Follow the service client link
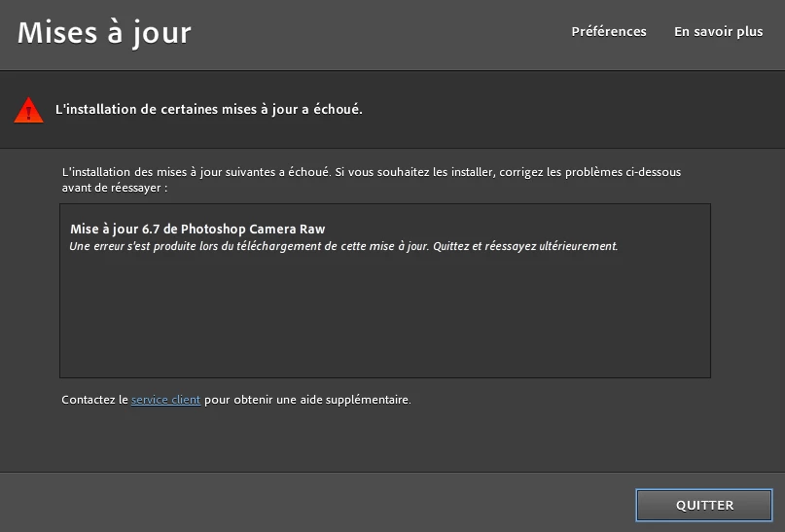 click(165, 400)
